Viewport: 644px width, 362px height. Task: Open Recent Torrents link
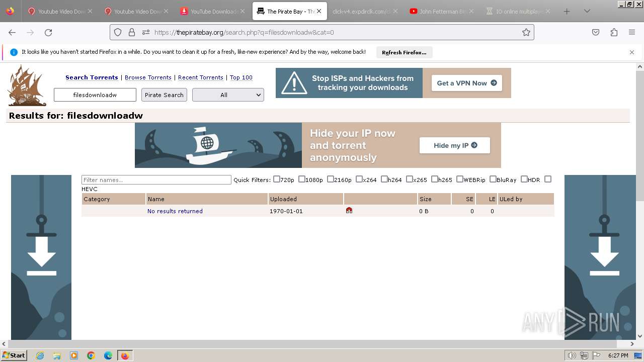pos(201,77)
